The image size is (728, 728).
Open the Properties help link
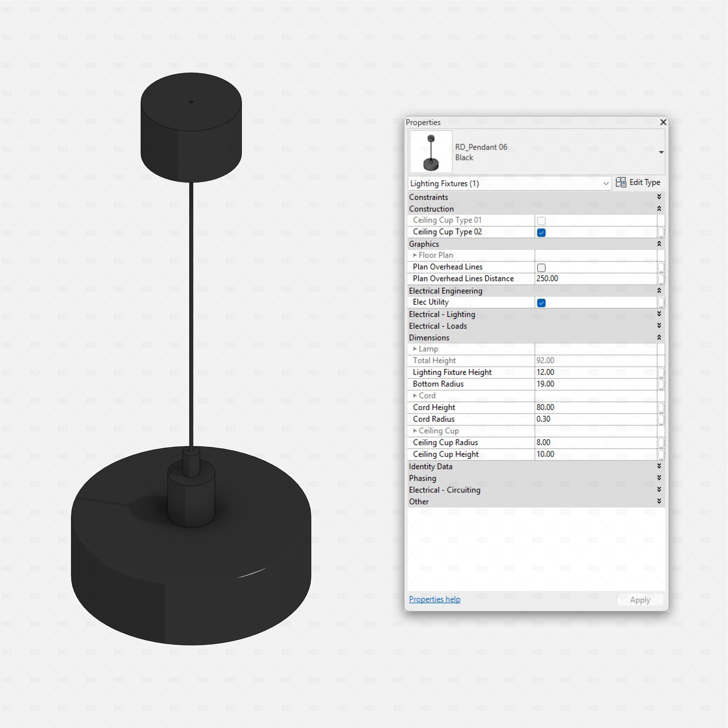click(435, 599)
